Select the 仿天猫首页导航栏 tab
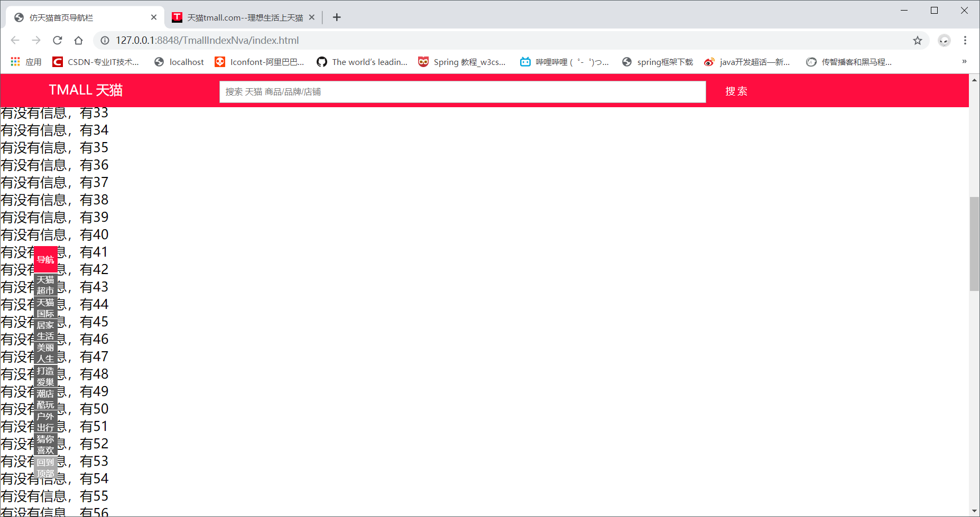This screenshot has height=517, width=980. pyautogui.click(x=85, y=17)
